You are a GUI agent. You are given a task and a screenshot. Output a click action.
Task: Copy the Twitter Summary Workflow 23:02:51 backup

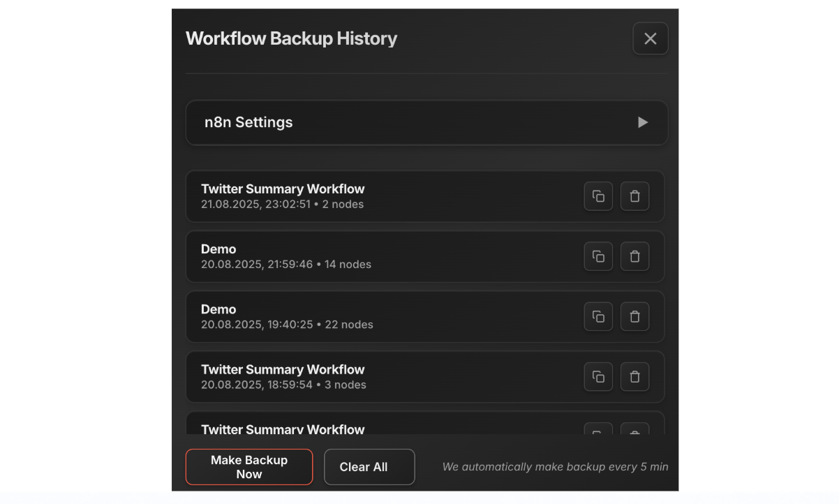pyautogui.click(x=598, y=196)
